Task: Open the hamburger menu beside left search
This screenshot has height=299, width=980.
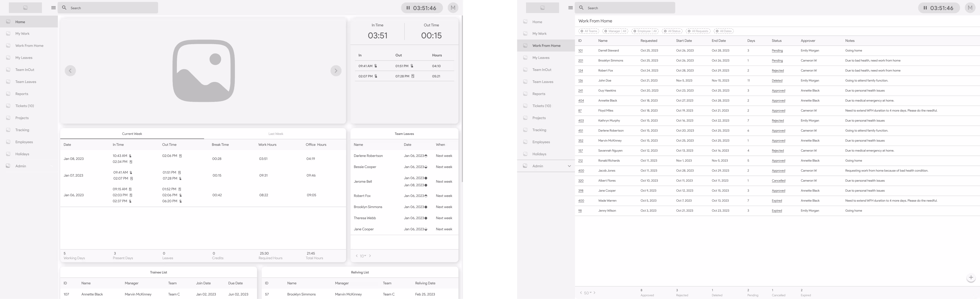Action: pyautogui.click(x=53, y=8)
